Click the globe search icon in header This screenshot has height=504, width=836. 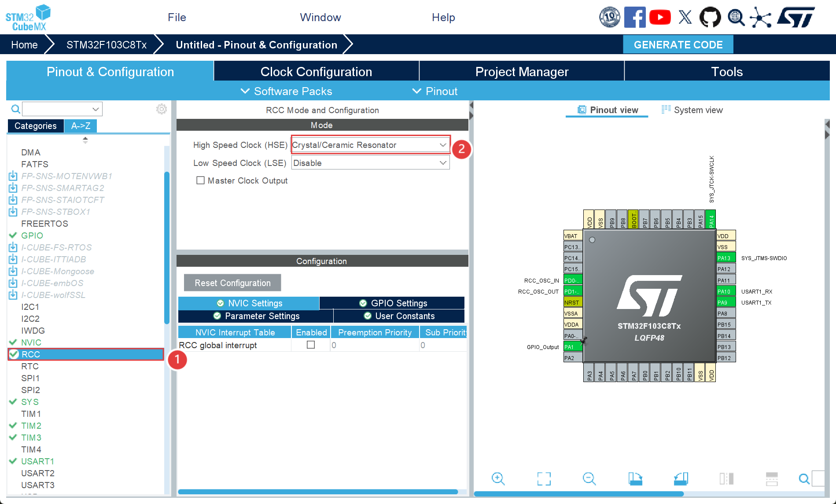coord(736,18)
